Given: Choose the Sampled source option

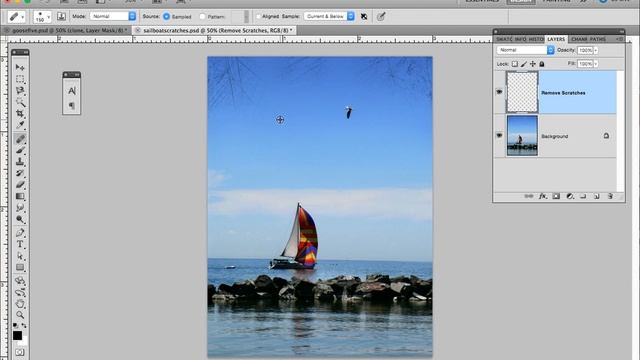Looking at the screenshot, I should click(x=167, y=16).
